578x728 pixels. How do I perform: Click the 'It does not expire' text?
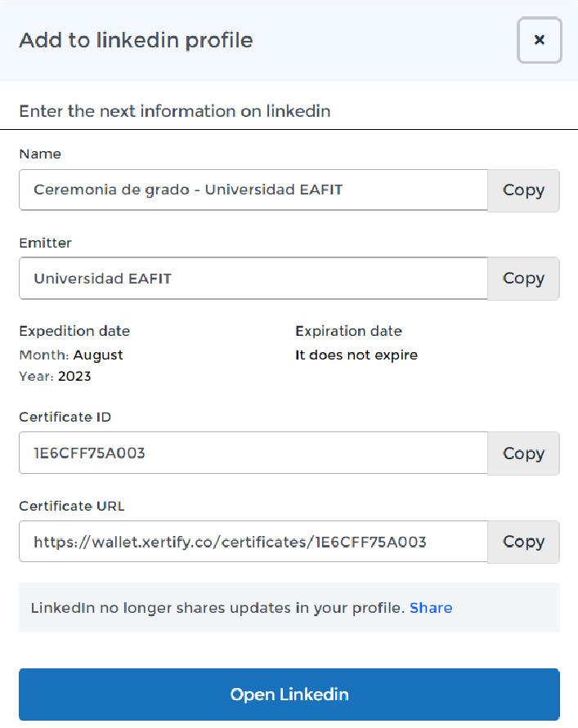(356, 355)
